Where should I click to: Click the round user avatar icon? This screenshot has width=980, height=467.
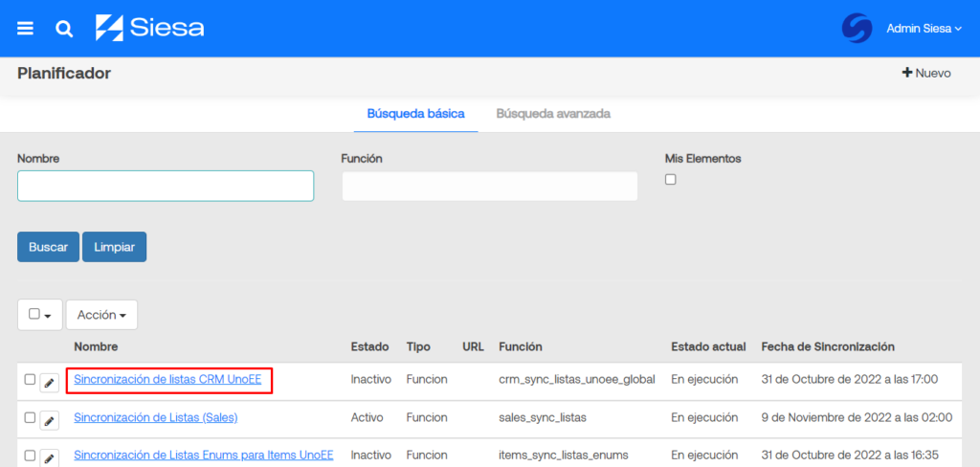coord(857,29)
